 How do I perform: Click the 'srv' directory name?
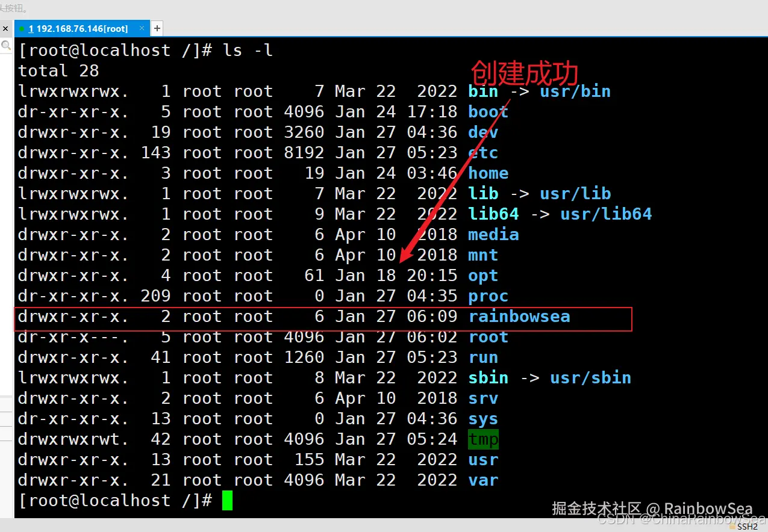pyautogui.click(x=483, y=398)
